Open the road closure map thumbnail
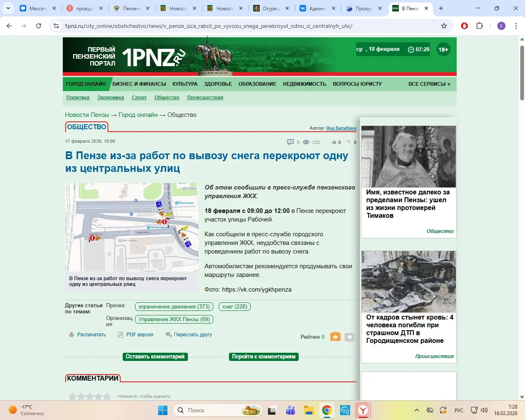 coord(132,227)
